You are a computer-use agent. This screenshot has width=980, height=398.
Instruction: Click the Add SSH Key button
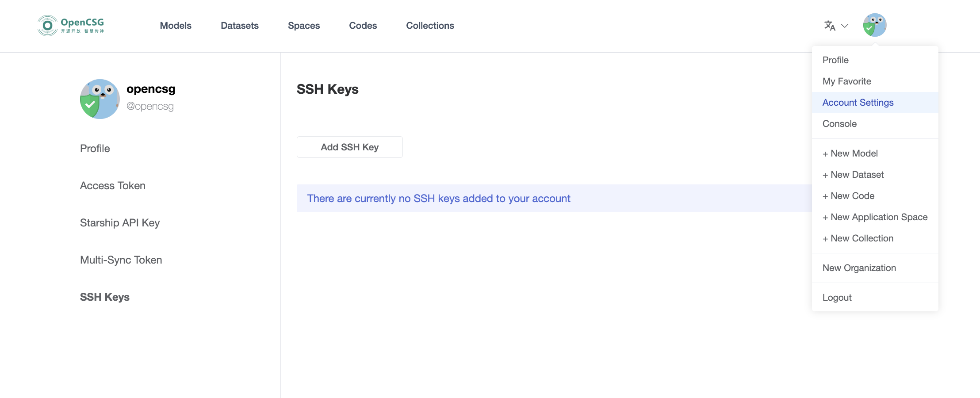click(x=349, y=147)
